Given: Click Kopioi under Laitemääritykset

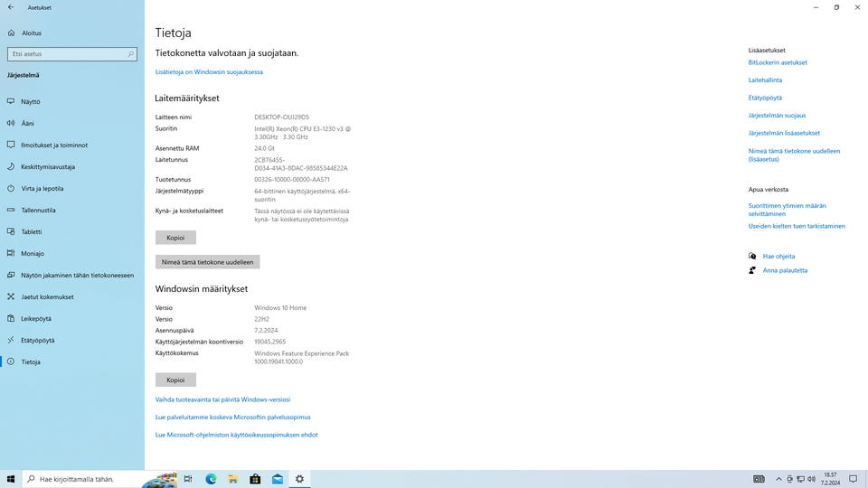Looking at the screenshot, I should [x=175, y=238].
